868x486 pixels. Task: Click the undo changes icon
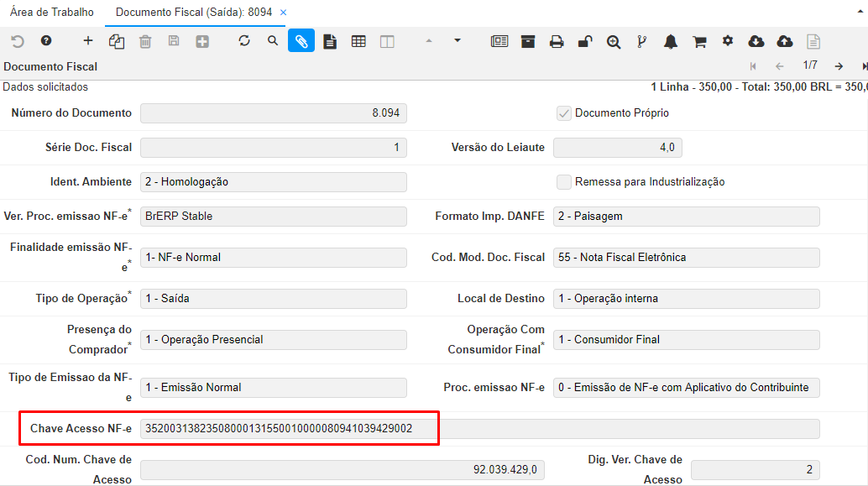click(x=18, y=41)
